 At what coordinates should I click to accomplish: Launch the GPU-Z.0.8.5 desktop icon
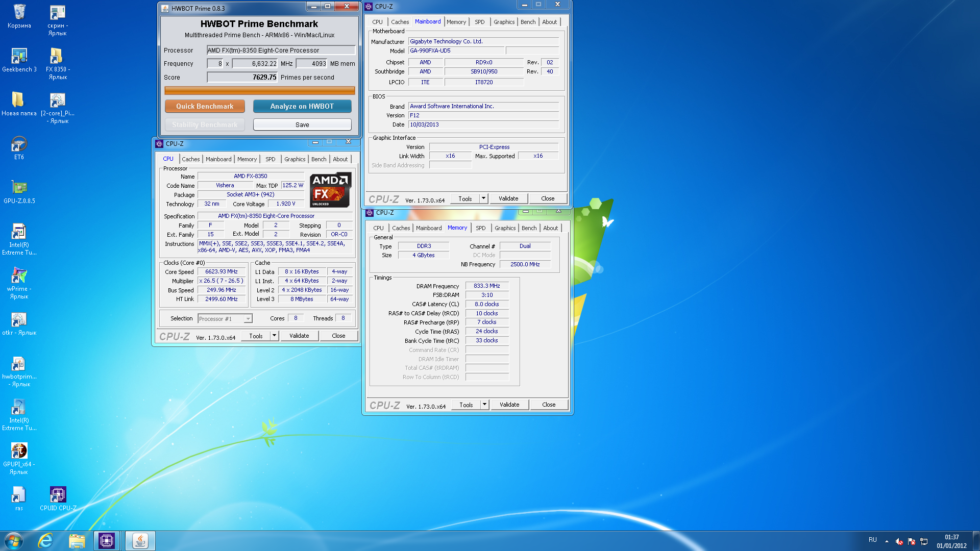coord(19,192)
